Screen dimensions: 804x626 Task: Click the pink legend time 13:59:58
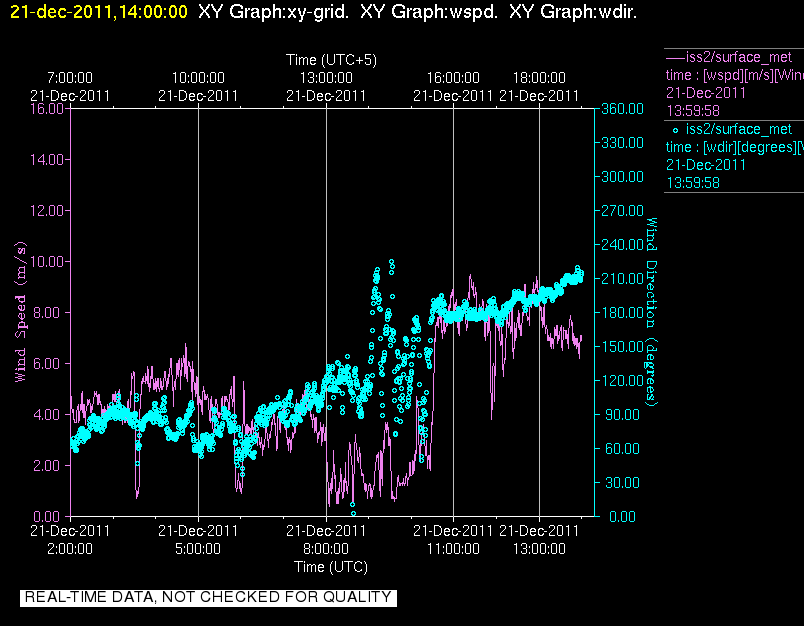point(693,111)
